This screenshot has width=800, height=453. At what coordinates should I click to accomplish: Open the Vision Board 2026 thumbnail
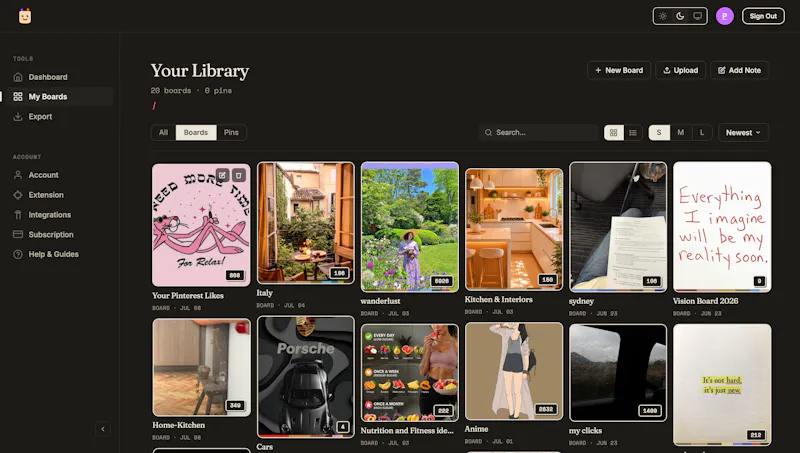click(722, 227)
